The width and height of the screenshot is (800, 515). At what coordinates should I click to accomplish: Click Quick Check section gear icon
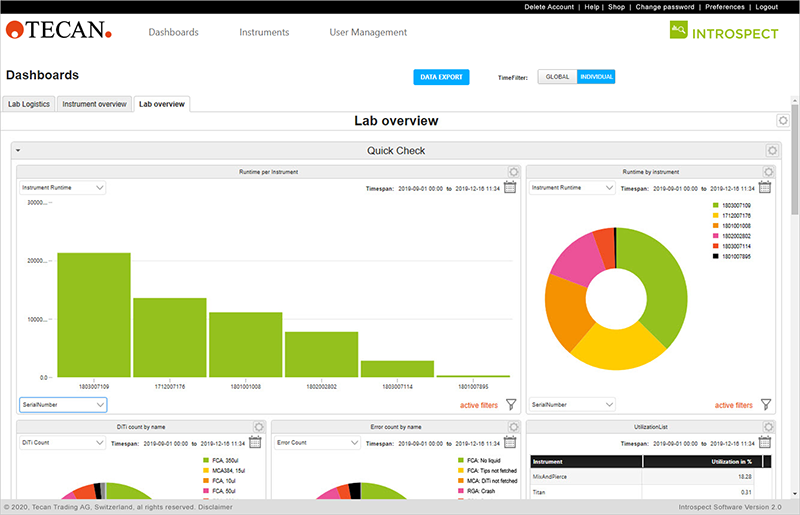tap(772, 151)
